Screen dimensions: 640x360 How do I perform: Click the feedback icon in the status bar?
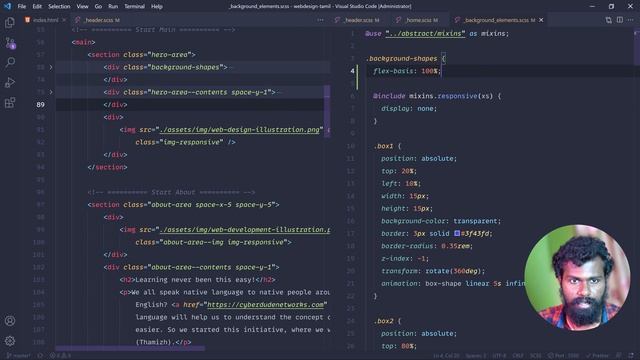coord(619,356)
